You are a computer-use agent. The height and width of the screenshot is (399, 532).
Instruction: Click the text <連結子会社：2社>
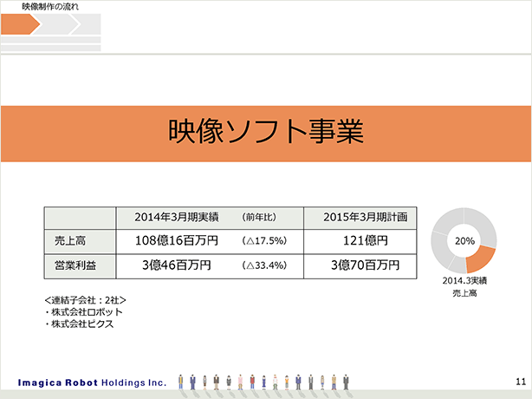pyautogui.click(x=85, y=300)
